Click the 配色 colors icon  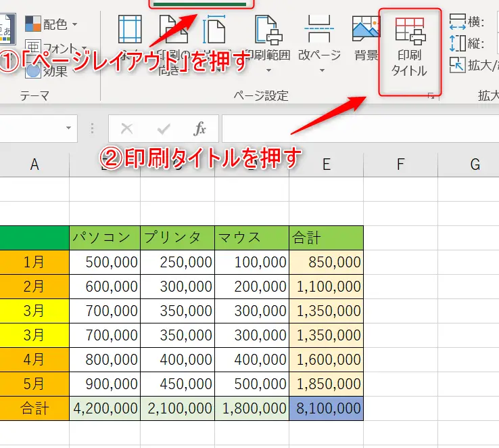32,24
